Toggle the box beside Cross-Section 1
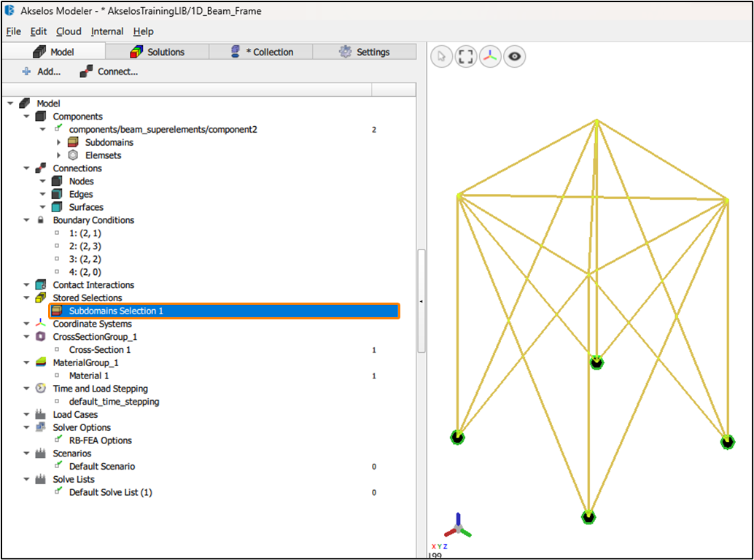The width and height of the screenshot is (754, 560). coord(57,349)
